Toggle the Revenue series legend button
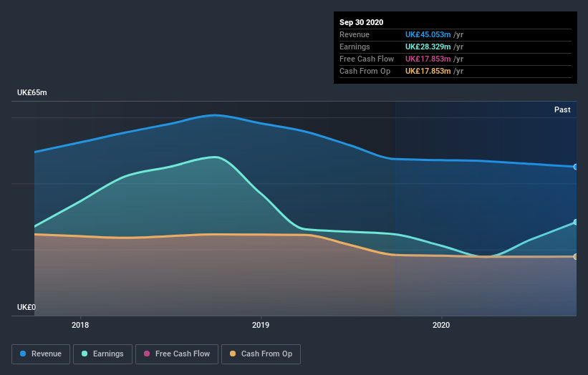Viewport: 588px width, 375px height. pyautogui.click(x=41, y=354)
